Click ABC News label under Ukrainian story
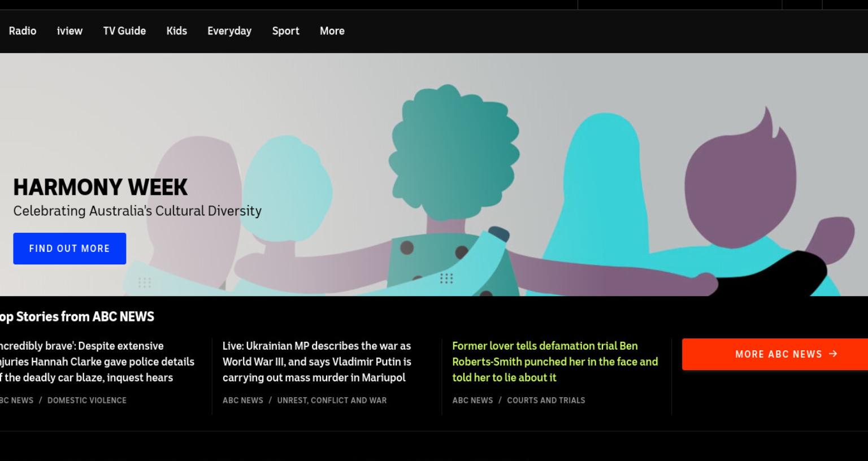 coord(243,401)
